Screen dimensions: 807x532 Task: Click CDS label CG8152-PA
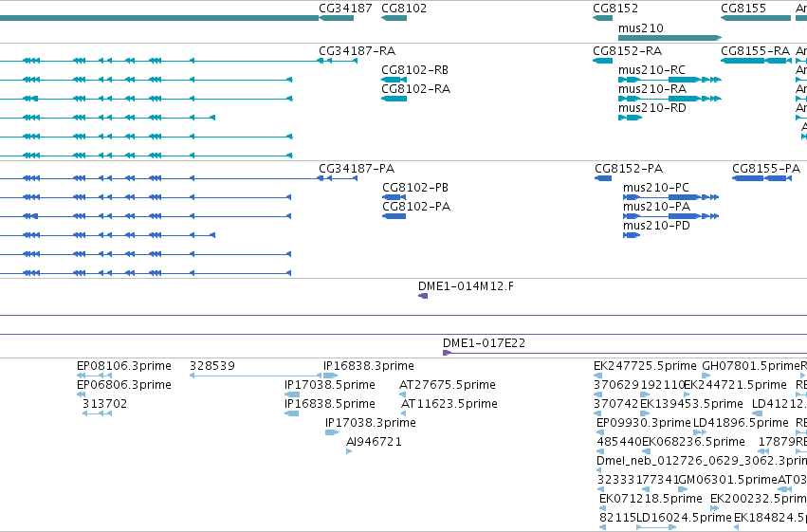(x=629, y=169)
